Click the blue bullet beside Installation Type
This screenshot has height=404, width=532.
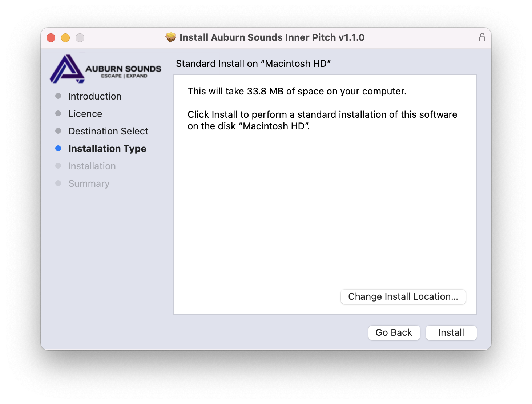[58, 148]
